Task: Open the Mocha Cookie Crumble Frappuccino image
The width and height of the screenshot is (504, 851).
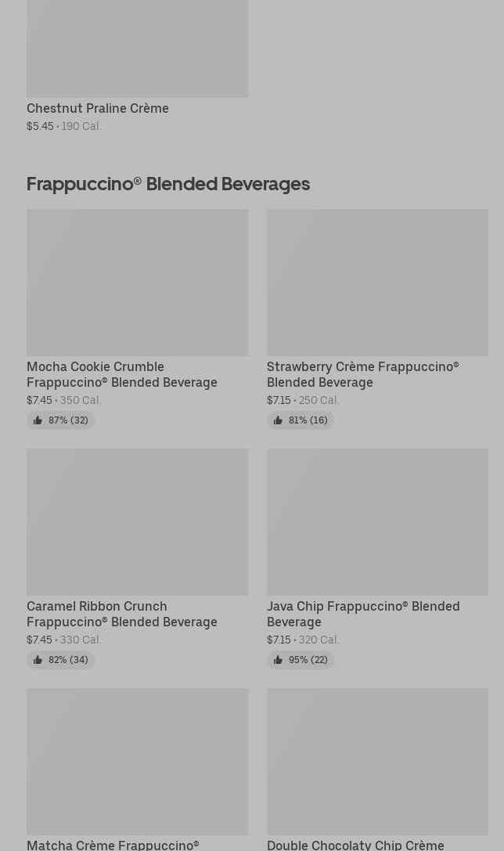Action: tap(137, 283)
